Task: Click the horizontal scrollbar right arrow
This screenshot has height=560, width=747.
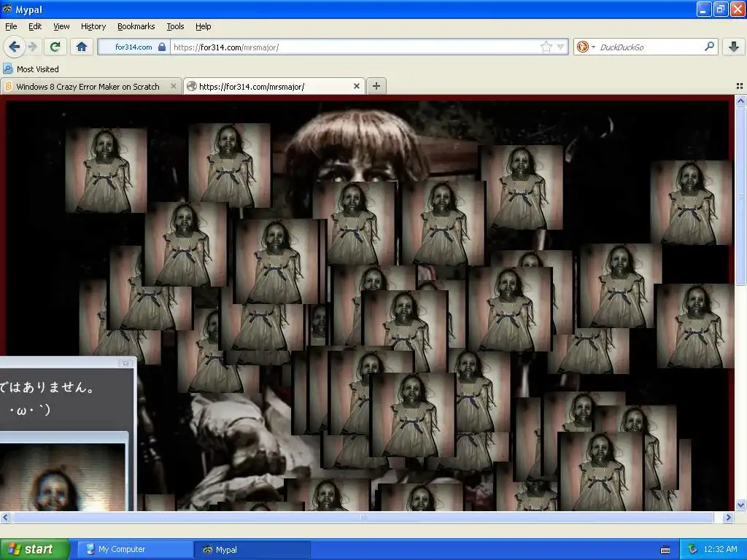Action: point(728,517)
